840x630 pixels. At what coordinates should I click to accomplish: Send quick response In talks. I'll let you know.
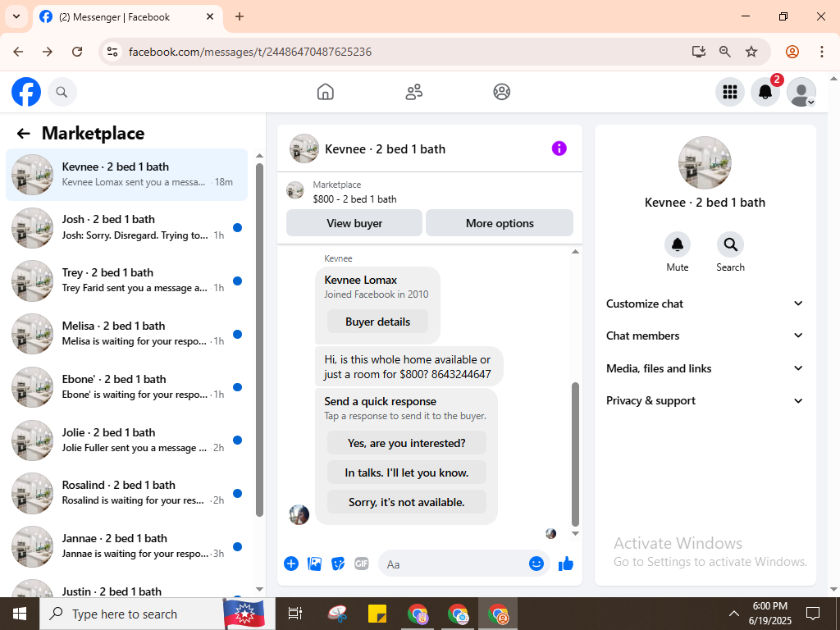(407, 472)
